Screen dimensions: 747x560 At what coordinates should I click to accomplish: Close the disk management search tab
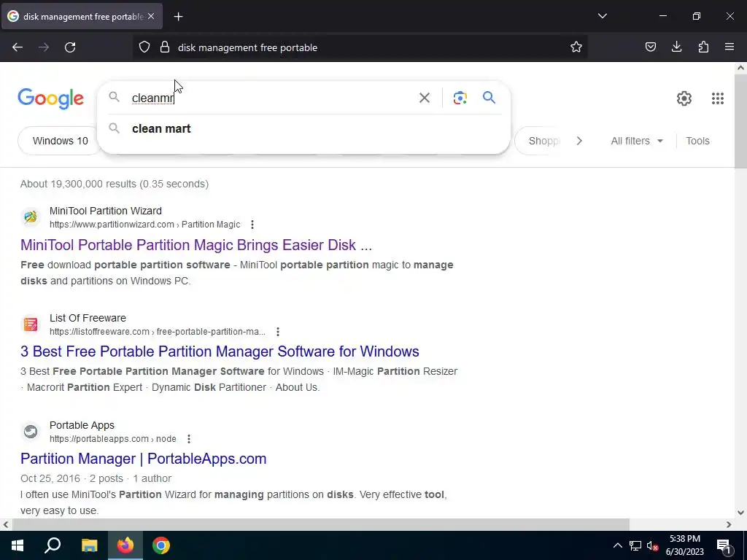coord(151,17)
